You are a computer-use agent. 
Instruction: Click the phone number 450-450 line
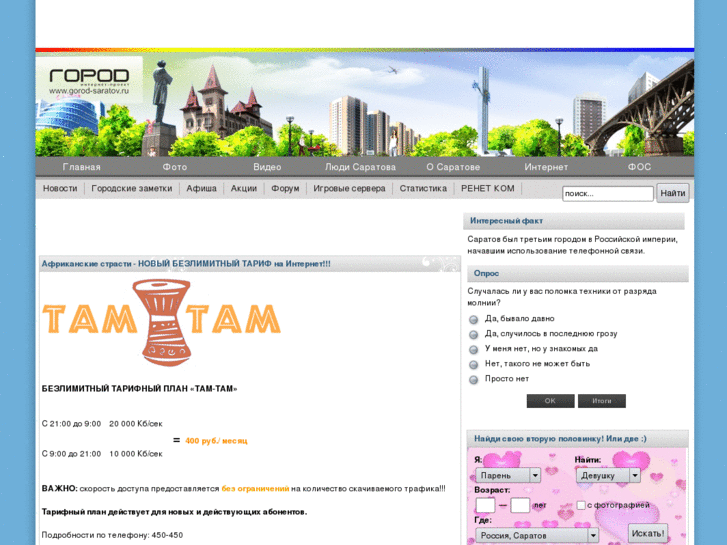pyautogui.click(x=112, y=535)
